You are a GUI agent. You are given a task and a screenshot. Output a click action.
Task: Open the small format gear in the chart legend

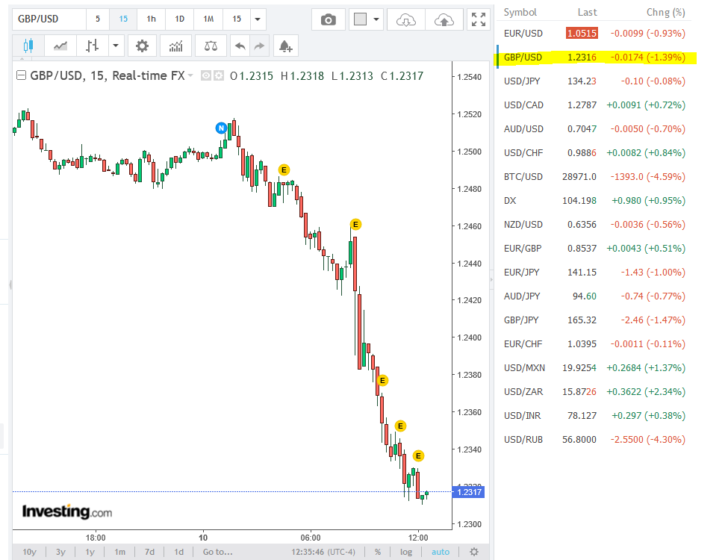click(x=218, y=75)
